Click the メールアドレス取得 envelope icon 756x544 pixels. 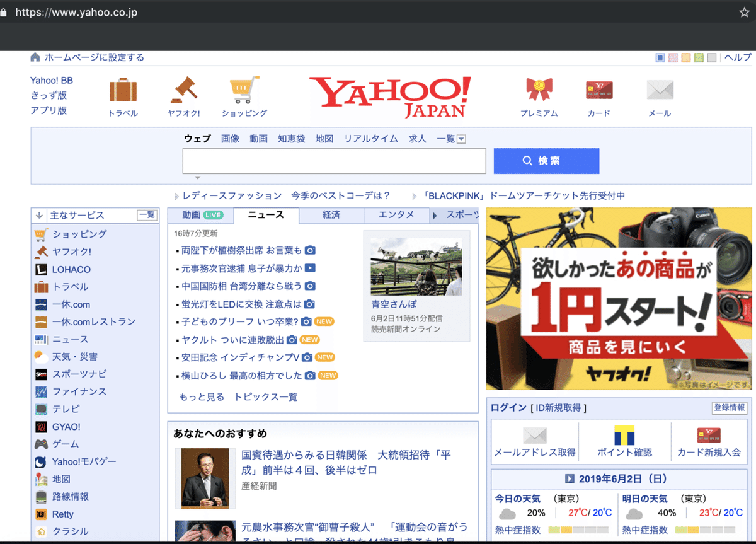535,436
